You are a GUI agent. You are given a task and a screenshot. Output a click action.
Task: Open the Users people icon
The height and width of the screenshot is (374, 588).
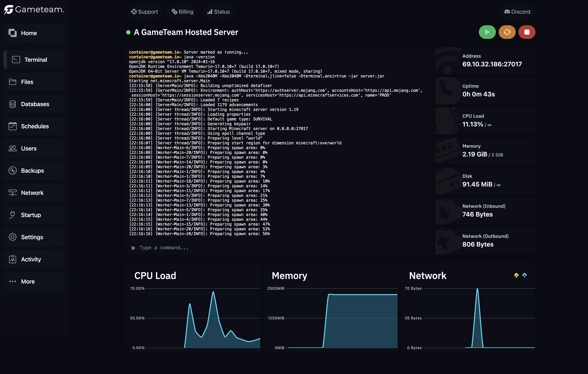[x=13, y=149]
